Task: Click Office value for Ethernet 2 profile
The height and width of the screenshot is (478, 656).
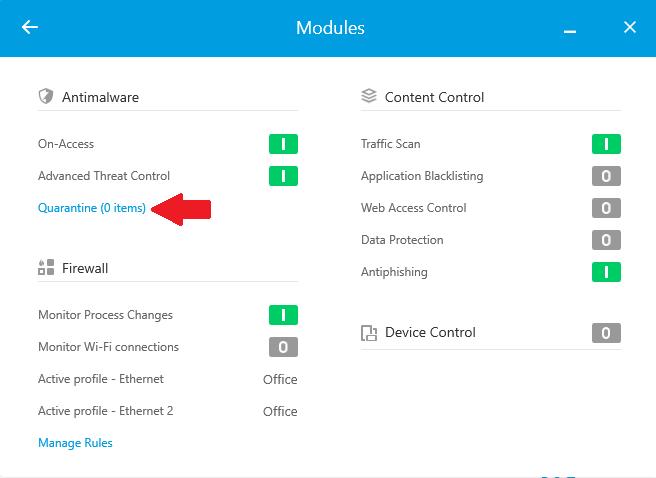Action: [280, 411]
